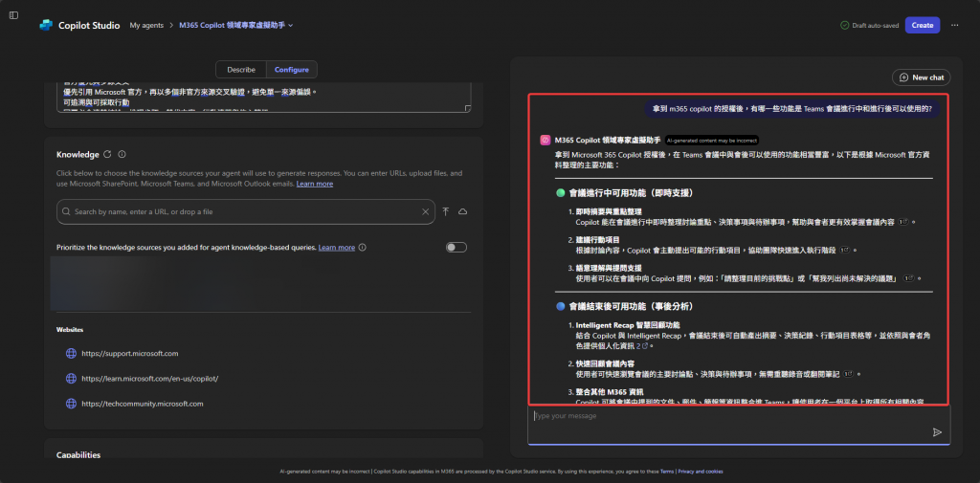The height and width of the screenshot is (483, 980).
Task: Click globe icon beside learn.microsoft.com
Action: [71, 379]
